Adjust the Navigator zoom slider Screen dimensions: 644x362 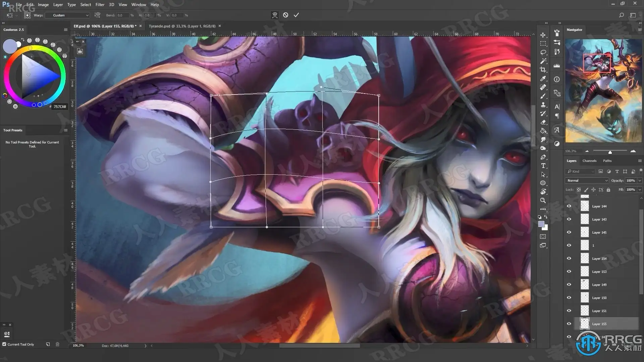pos(610,152)
